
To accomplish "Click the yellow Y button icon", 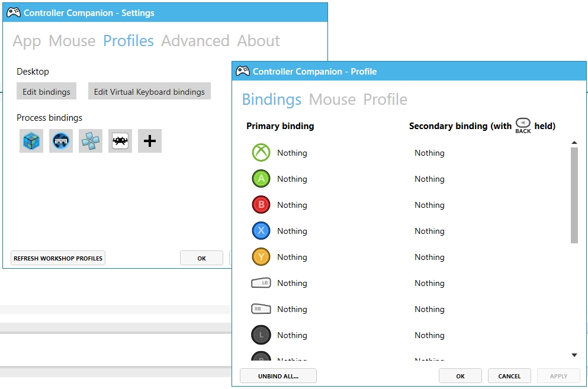I will (261, 257).
